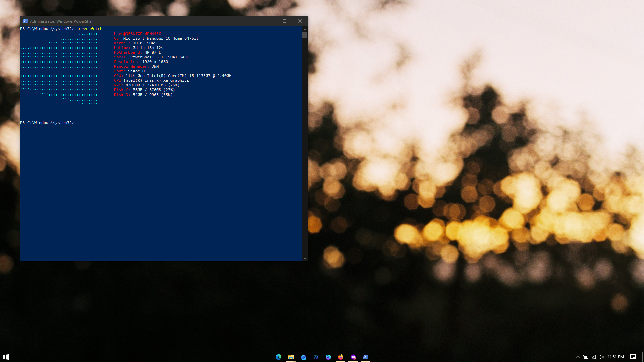This screenshot has width=644, height=362.
Task: Click the PowerShell taskbar icon
Action: (366, 357)
